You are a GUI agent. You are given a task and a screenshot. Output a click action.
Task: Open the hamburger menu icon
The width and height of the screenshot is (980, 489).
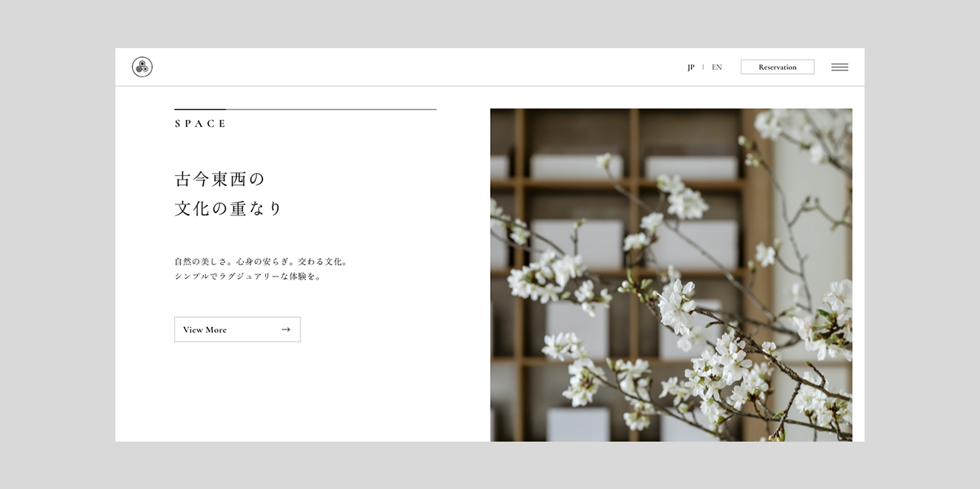click(839, 67)
